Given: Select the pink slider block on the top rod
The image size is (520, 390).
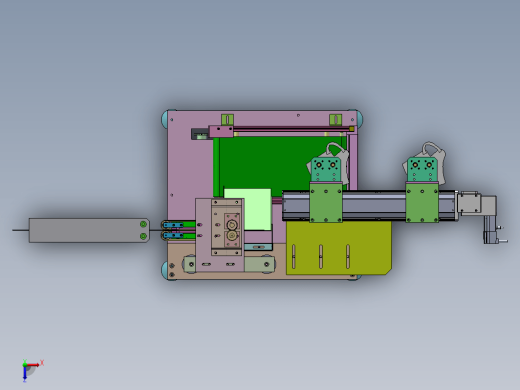Looking at the screenshot, I should point(221,131).
